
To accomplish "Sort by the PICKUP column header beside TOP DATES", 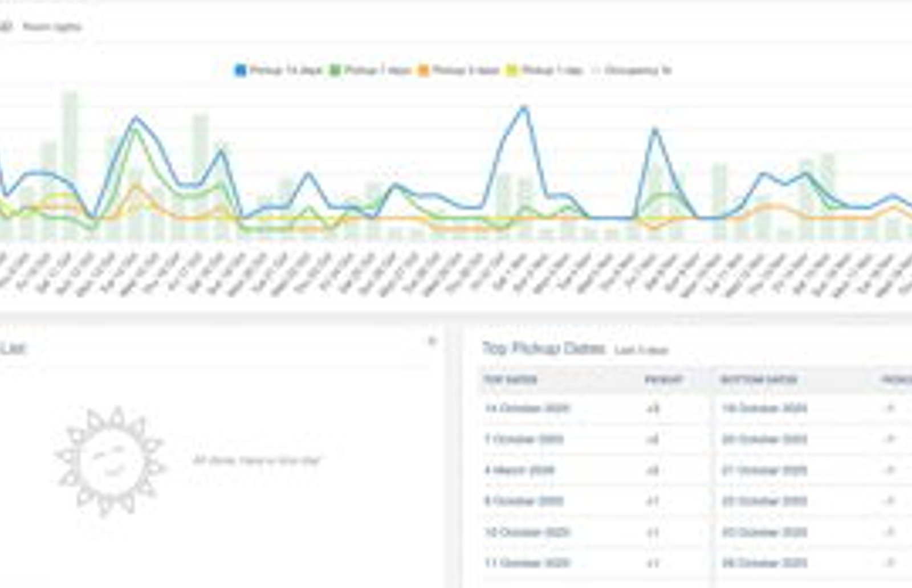I will (663, 380).
